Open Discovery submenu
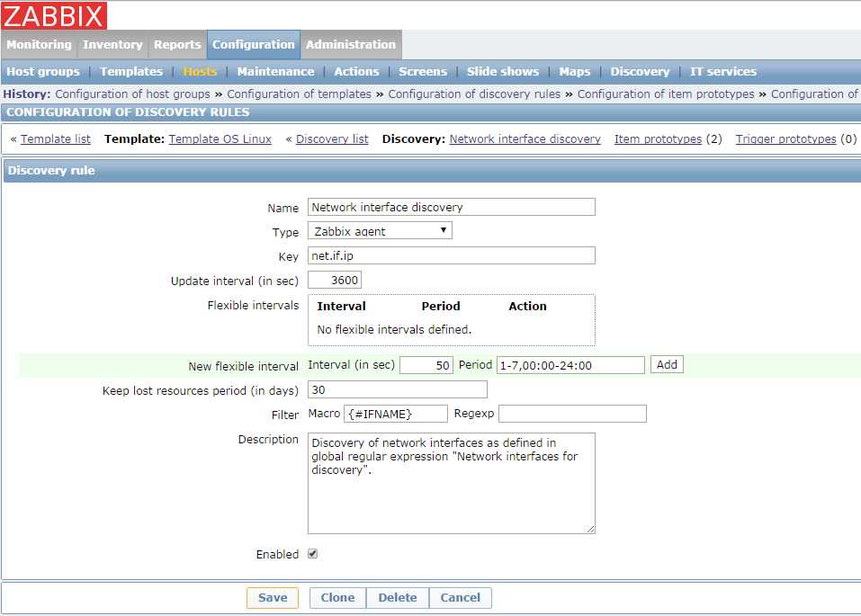Image resolution: width=861 pixels, height=616 pixels. (x=640, y=71)
